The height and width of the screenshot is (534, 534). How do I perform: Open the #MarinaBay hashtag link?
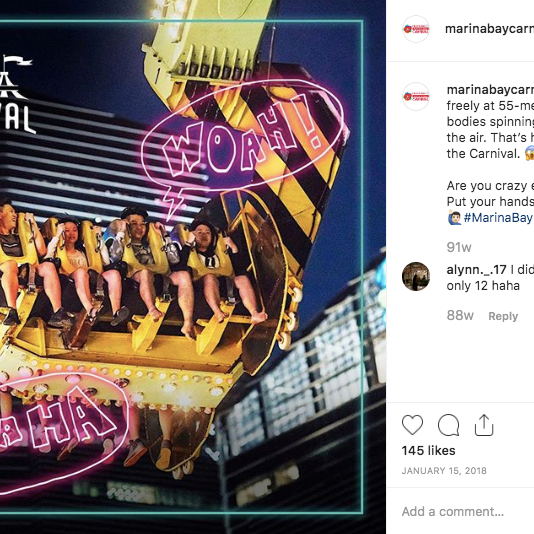point(498,218)
